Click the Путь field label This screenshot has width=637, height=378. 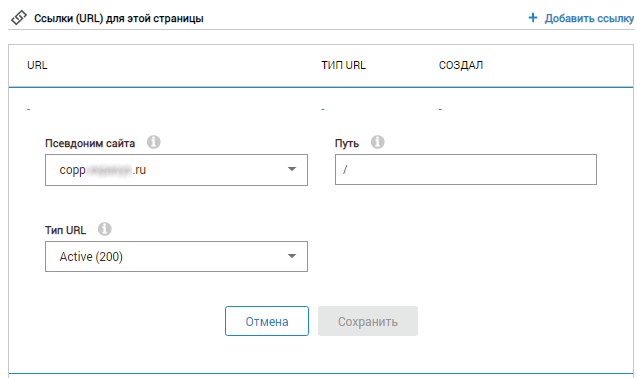pyautogui.click(x=347, y=143)
